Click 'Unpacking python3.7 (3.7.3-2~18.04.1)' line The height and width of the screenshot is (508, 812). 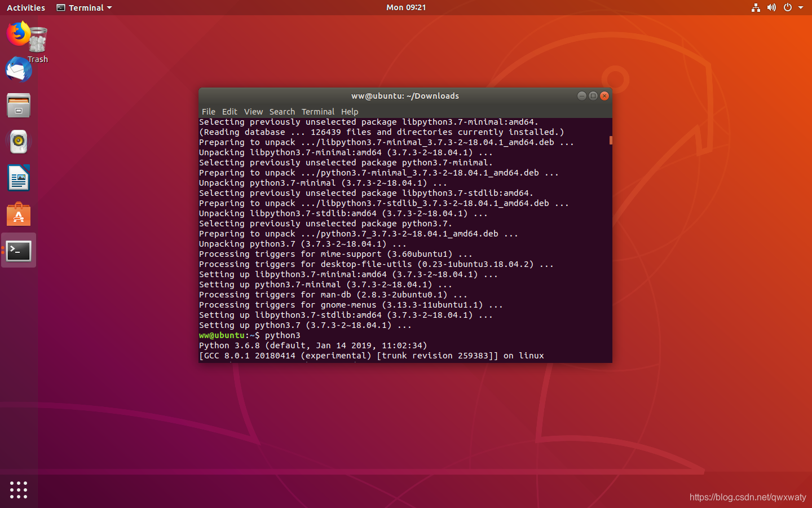303,244
